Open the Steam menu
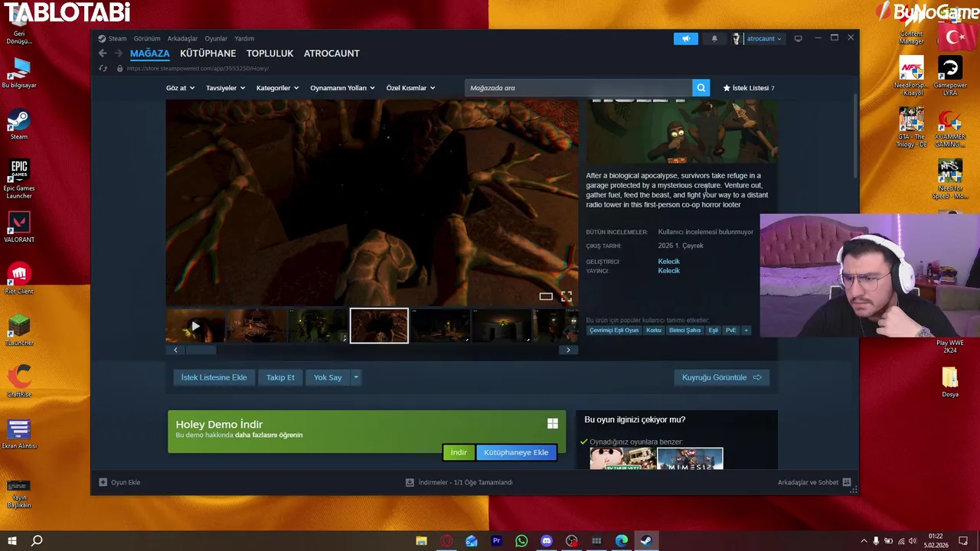The height and width of the screenshot is (551, 980). [117, 38]
